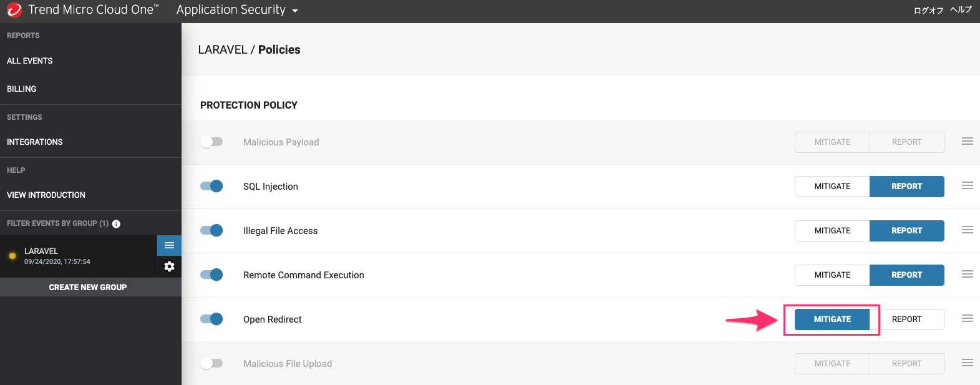Screen dimensions: 980x385
Task: Click the info icon beside FILTER EVENTS BY GROUP
Action: coord(116,223)
